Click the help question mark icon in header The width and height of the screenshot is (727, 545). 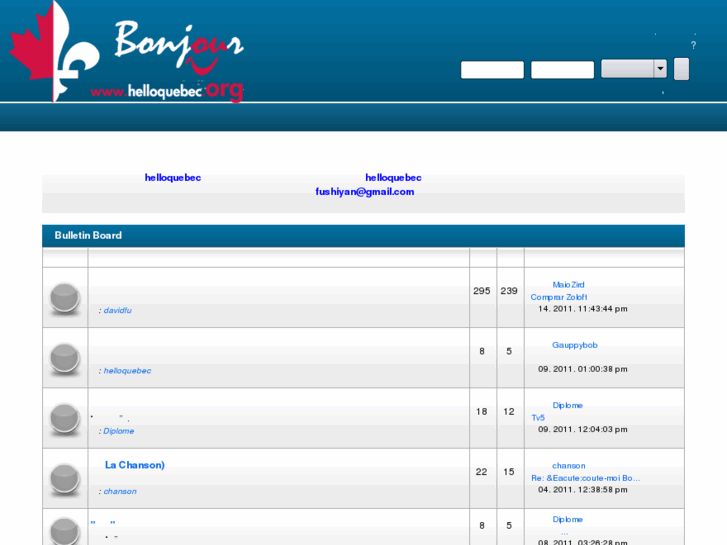[693, 45]
